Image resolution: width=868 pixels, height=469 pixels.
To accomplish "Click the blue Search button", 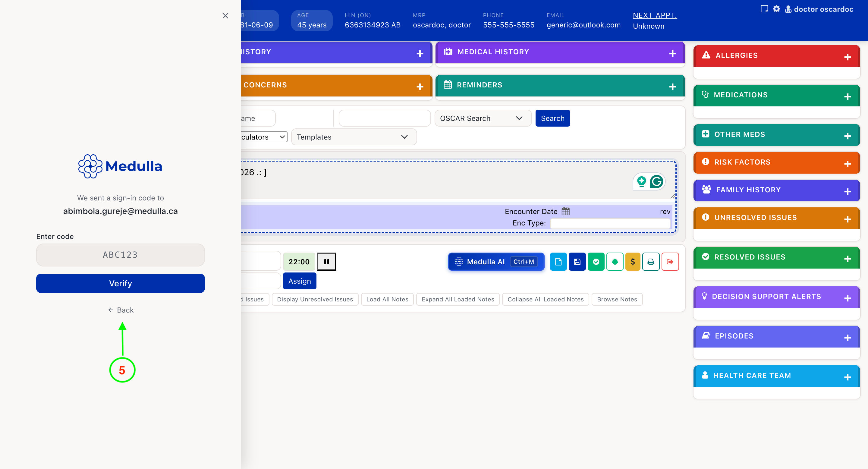I will (553, 118).
